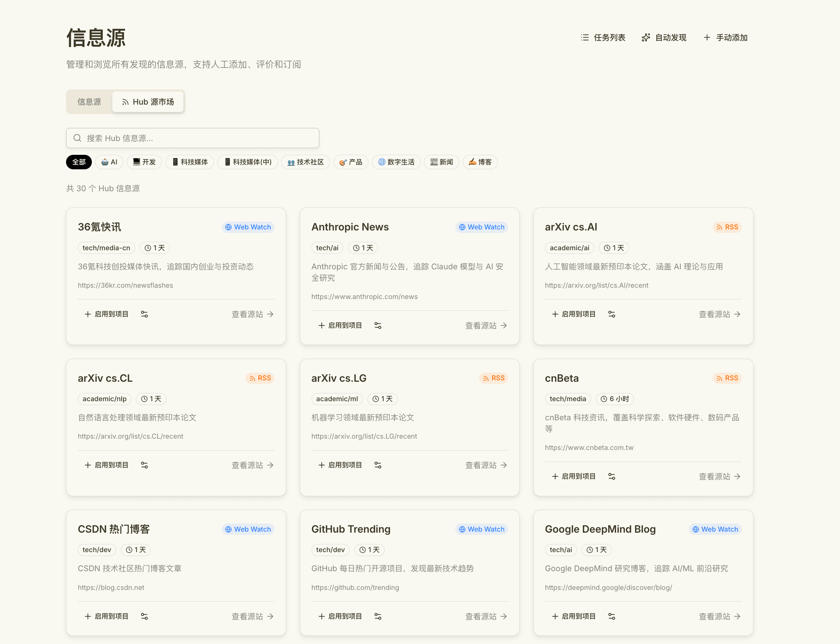Click RSS badge on cnBeta card
Screen dimensions: 840x644
click(x=727, y=378)
